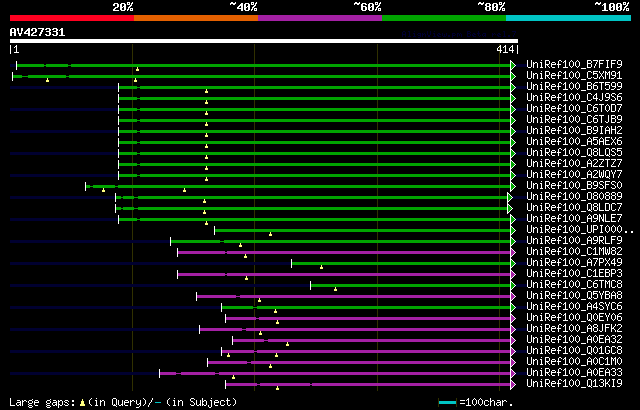
Task: Click the yellow gap marker under the A0EA32 bar
Action: tap(287, 344)
